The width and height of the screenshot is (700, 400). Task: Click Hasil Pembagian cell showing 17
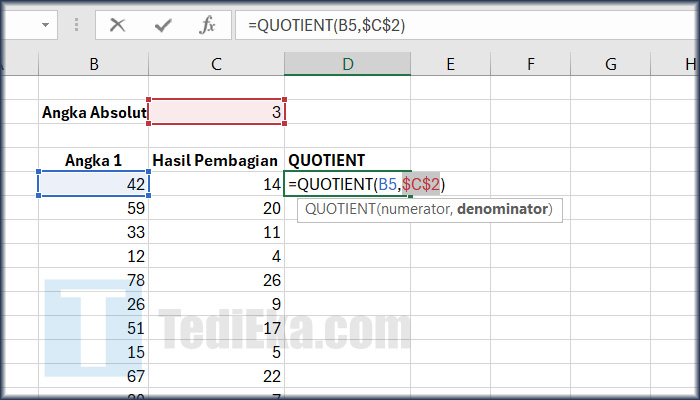click(x=217, y=328)
